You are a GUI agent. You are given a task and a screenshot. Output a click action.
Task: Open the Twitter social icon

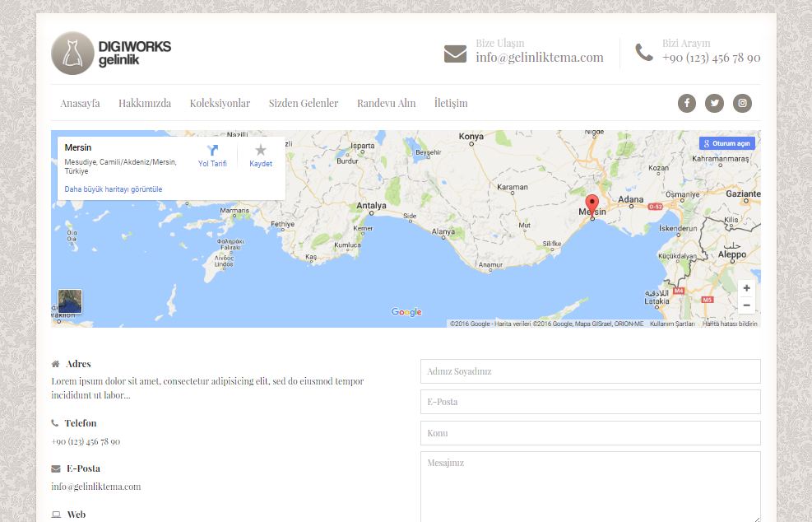coord(714,103)
